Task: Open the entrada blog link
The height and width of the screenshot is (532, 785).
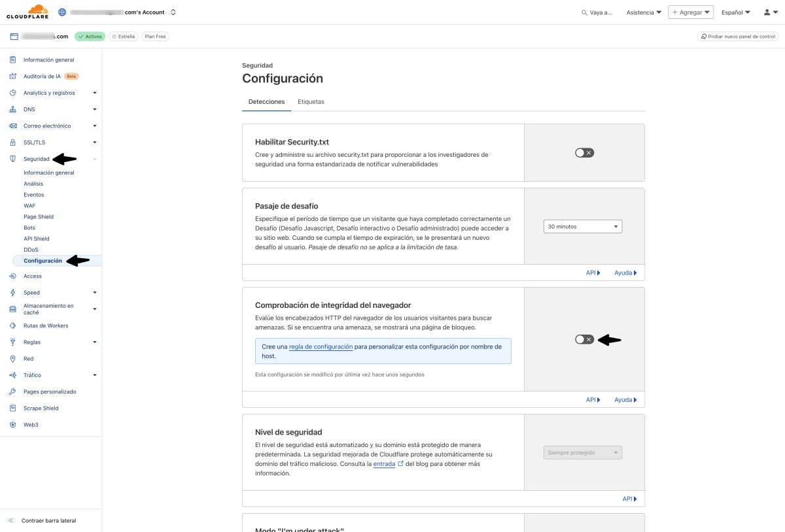Action: [388, 464]
